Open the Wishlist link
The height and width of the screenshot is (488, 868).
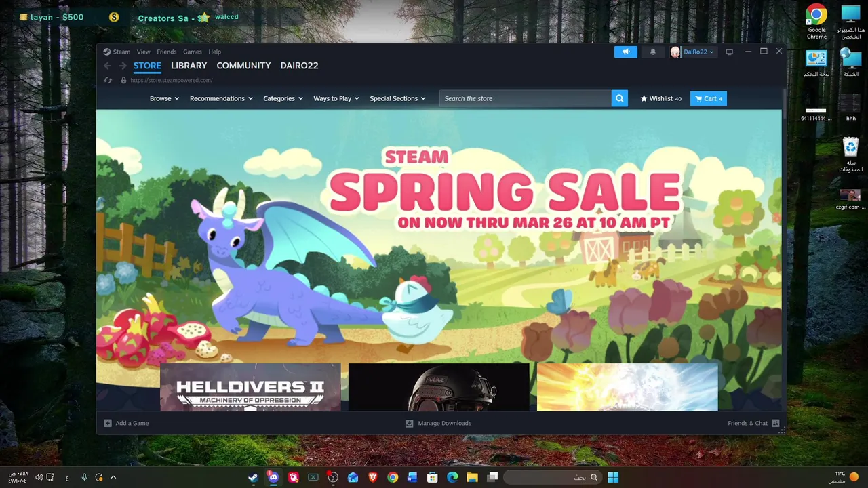[x=661, y=98]
